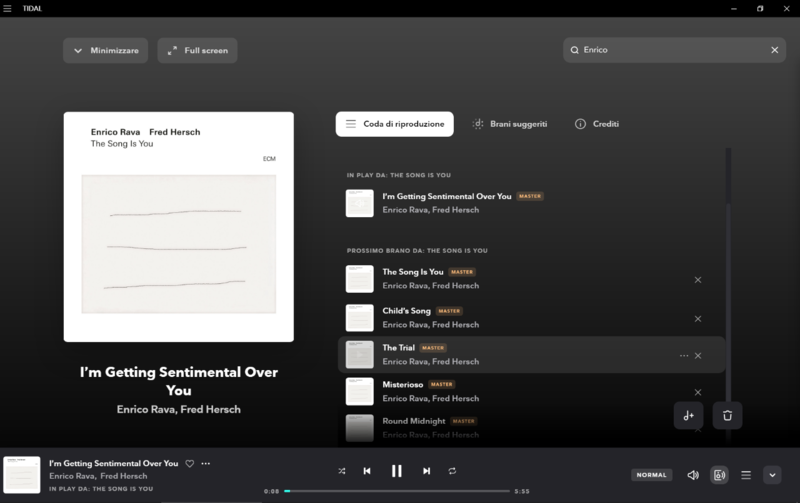Click the volume speaker icon
The image size is (800, 503).
(x=693, y=475)
